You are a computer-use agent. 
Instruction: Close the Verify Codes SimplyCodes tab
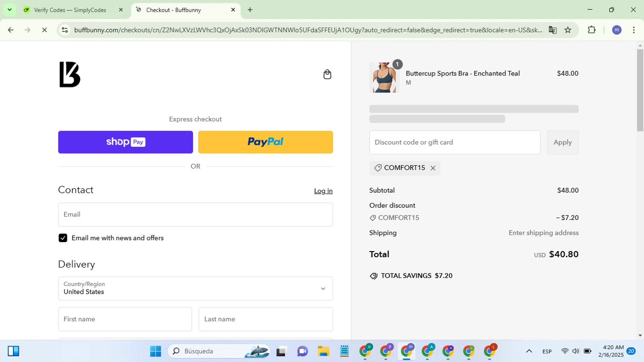pos(121,10)
